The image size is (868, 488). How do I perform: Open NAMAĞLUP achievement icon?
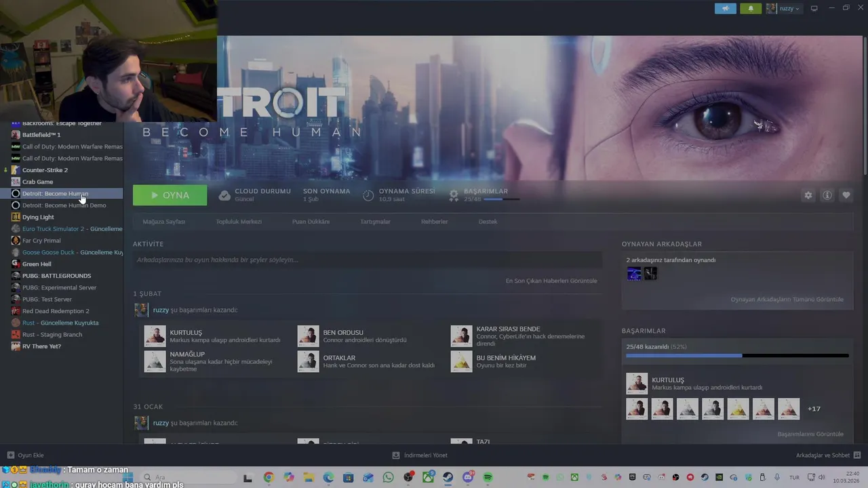155,361
